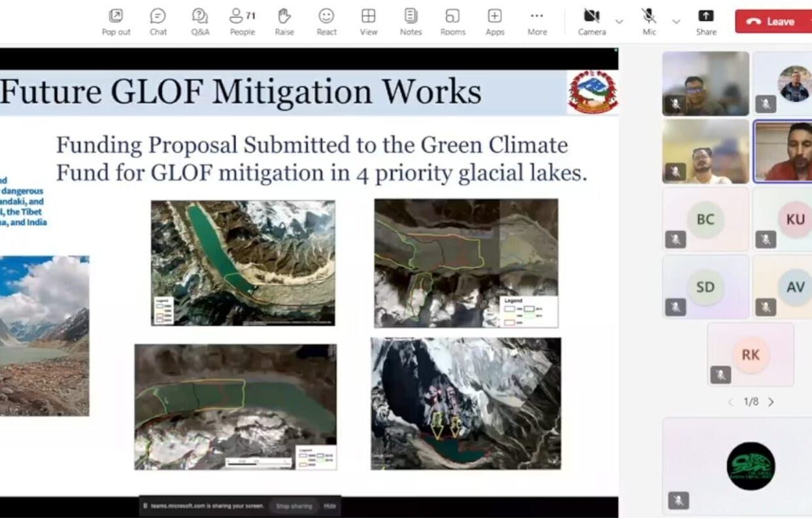This screenshot has height=518, width=812.
Task: Open the Q&A panel
Action: tap(200, 21)
